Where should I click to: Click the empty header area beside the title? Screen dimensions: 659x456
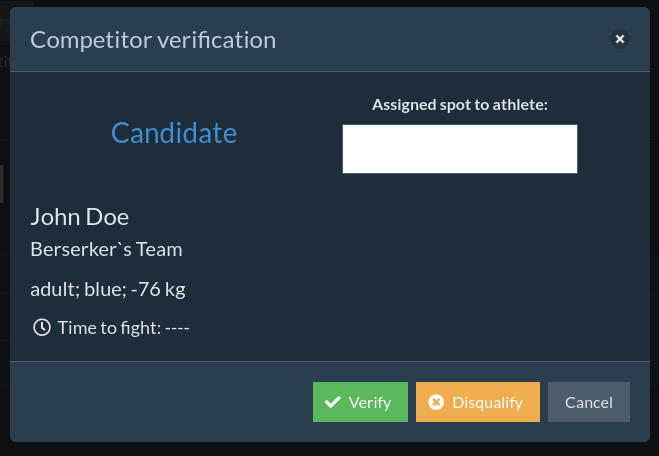point(440,40)
